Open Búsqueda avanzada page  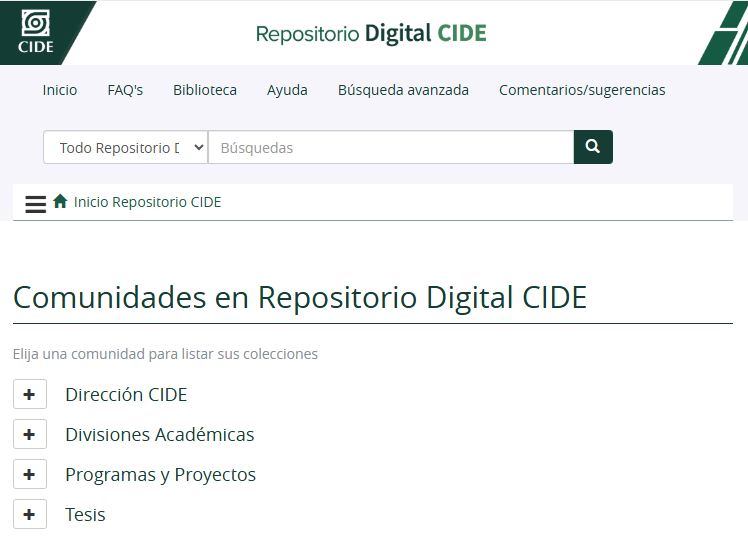coord(403,90)
